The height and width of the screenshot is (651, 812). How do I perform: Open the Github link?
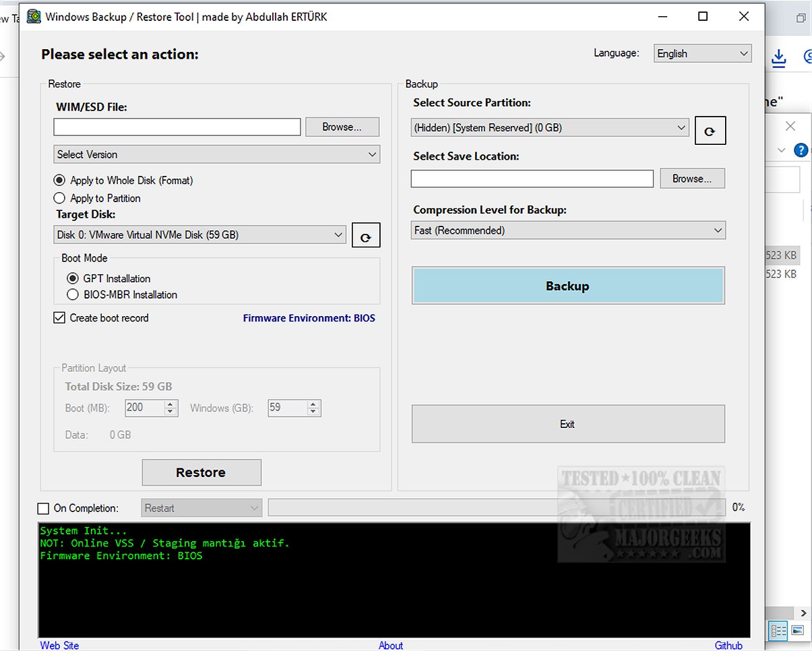pyautogui.click(x=728, y=645)
